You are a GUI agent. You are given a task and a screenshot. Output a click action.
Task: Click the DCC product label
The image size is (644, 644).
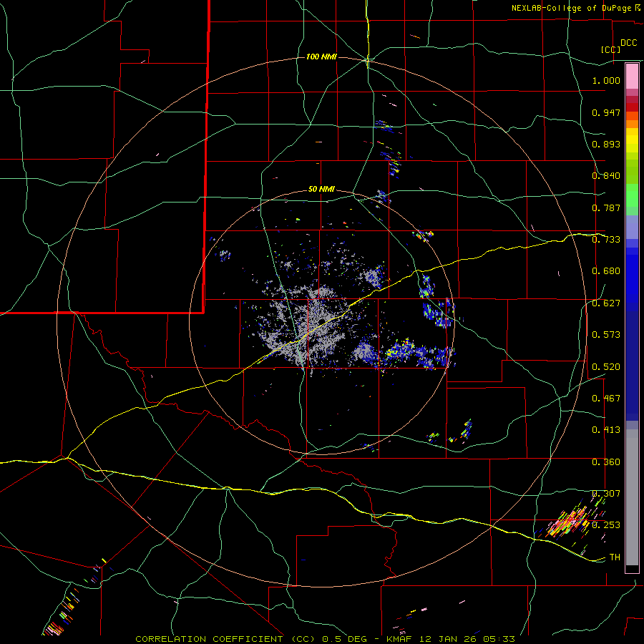628,43
